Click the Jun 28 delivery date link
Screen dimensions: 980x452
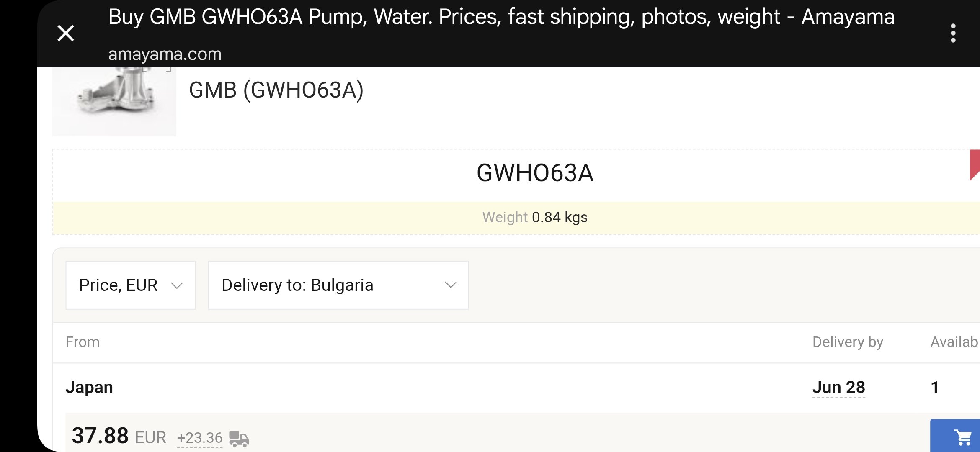coord(839,387)
